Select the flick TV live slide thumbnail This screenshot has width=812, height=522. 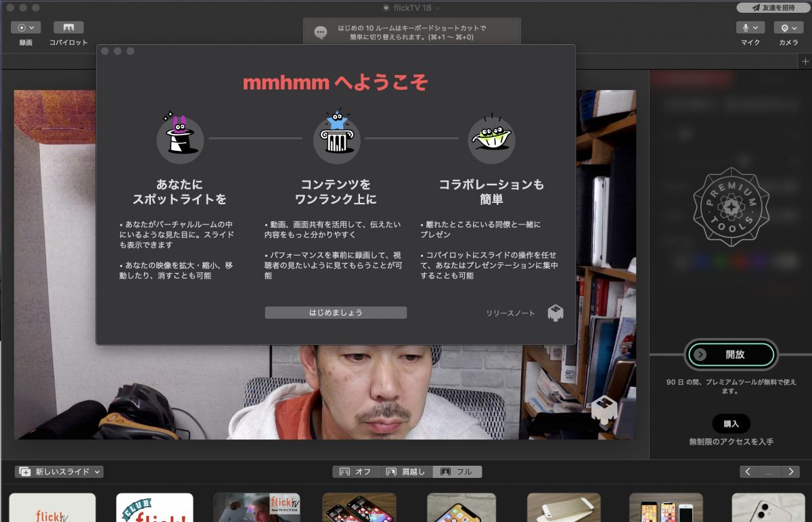[x=256, y=507]
